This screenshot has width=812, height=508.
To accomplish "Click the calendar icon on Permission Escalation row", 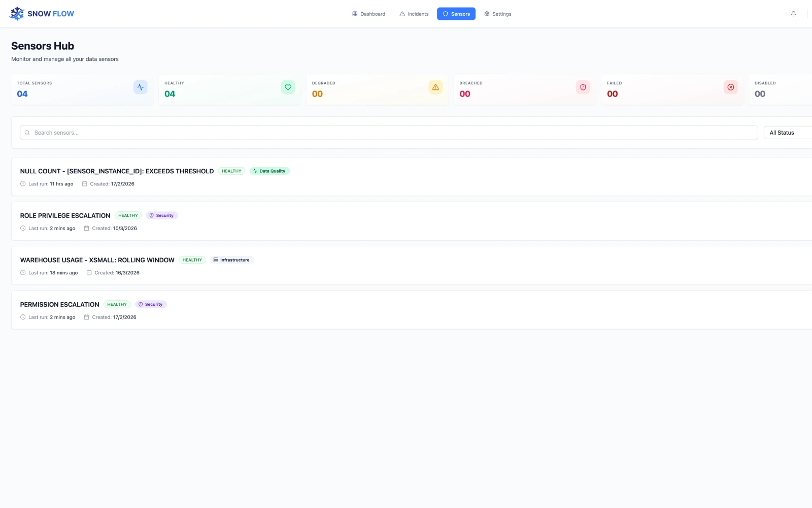I will [x=87, y=317].
